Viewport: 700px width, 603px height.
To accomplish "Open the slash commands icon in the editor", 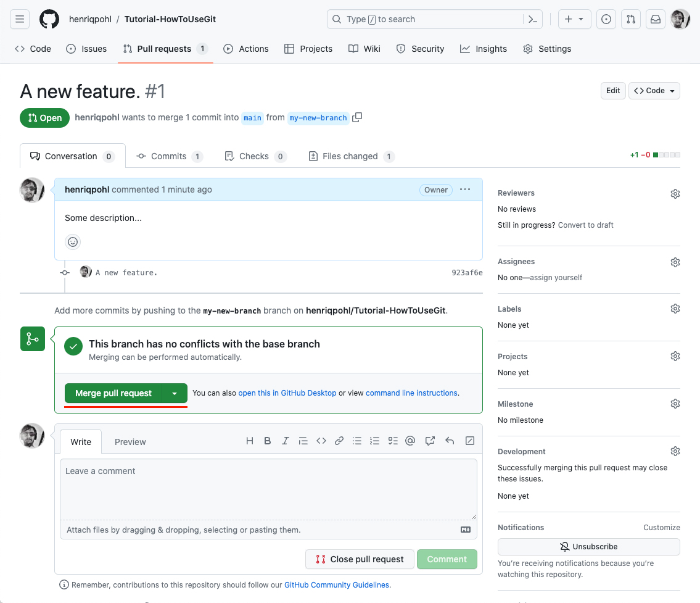I will [469, 441].
